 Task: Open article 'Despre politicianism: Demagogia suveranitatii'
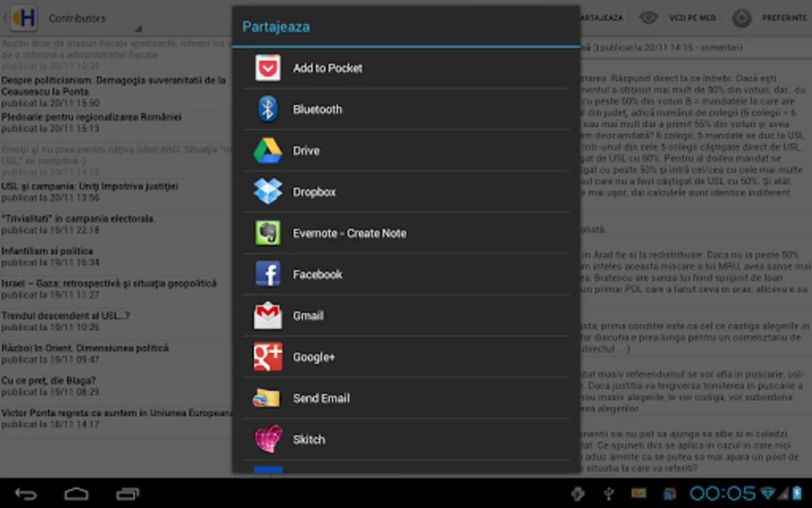(116, 91)
